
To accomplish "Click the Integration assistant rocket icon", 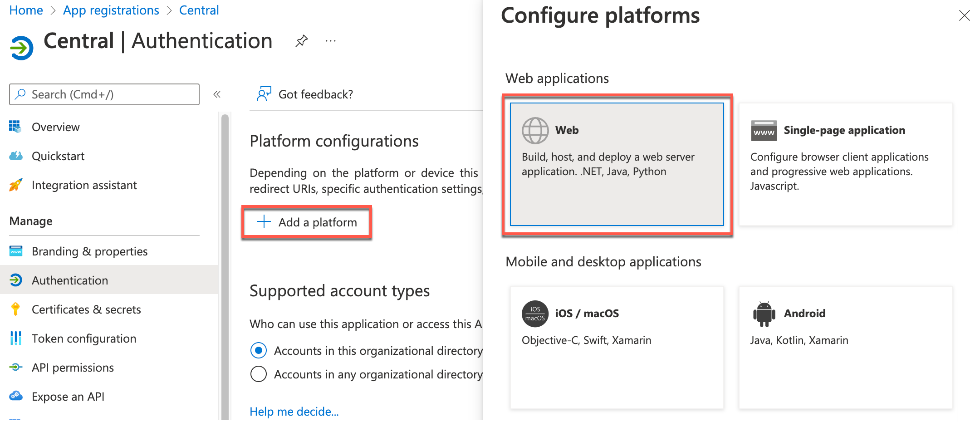I will [x=15, y=185].
